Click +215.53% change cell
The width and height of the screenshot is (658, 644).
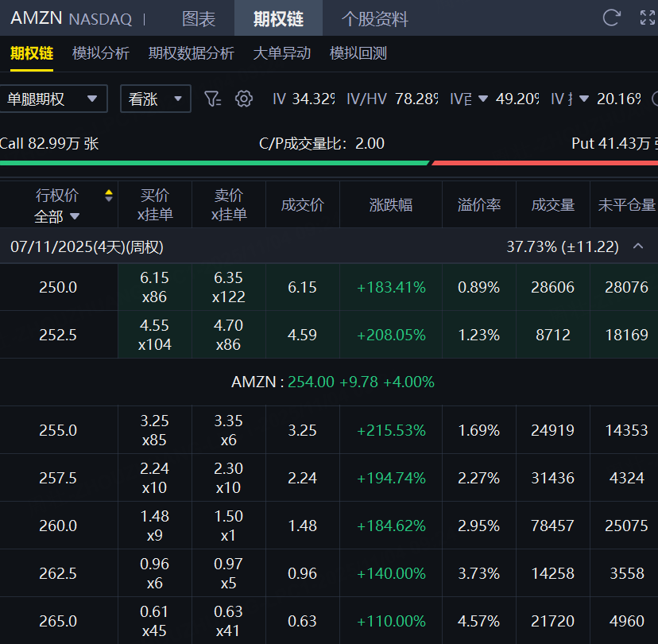point(391,430)
